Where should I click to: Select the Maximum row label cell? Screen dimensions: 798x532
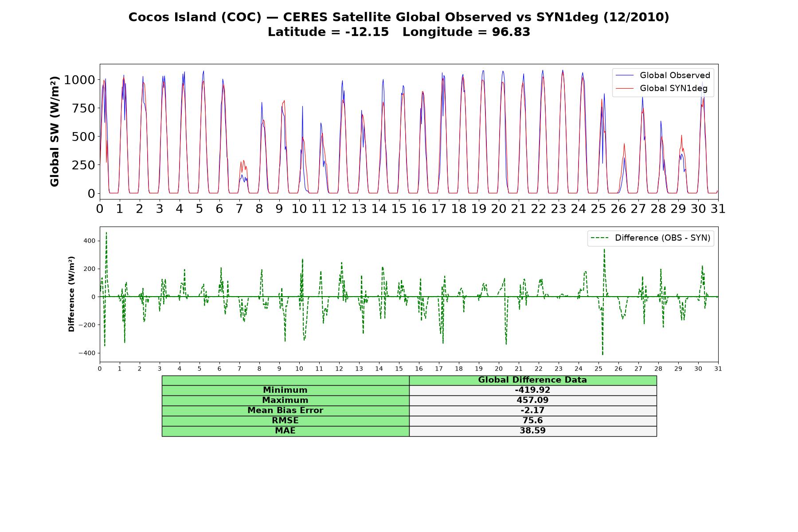pos(285,400)
